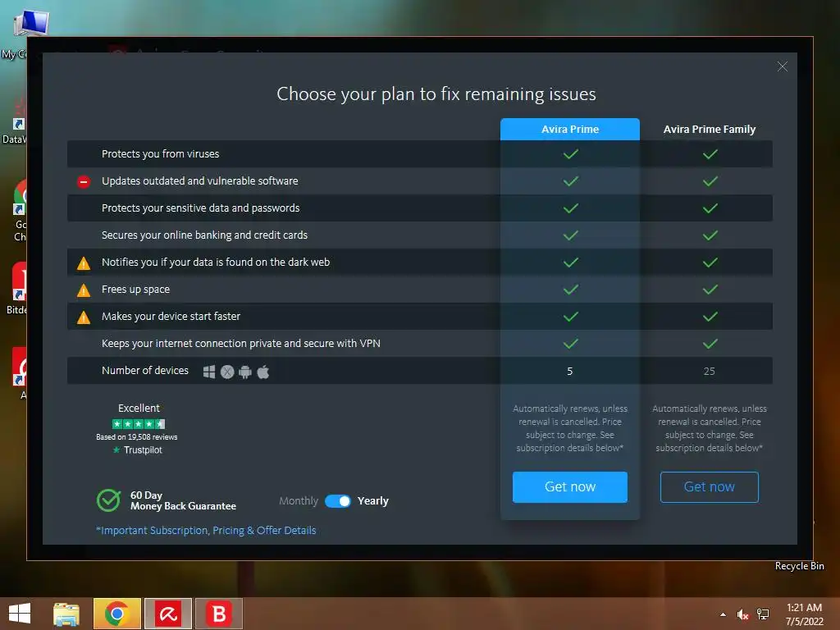Image resolution: width=840 pixels, height=630 pixels.
Task: Select the Recycle Bin desktop icon
Action: pos(799,566)
